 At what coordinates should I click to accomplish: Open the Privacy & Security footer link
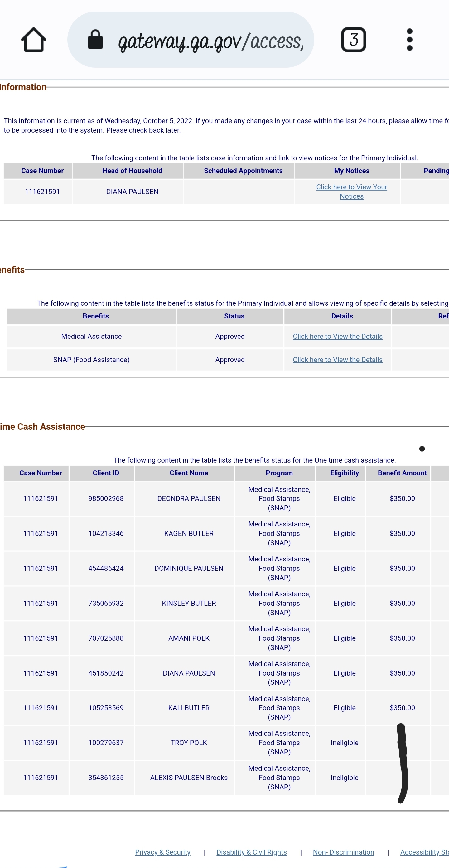click(x=163, y=852)
